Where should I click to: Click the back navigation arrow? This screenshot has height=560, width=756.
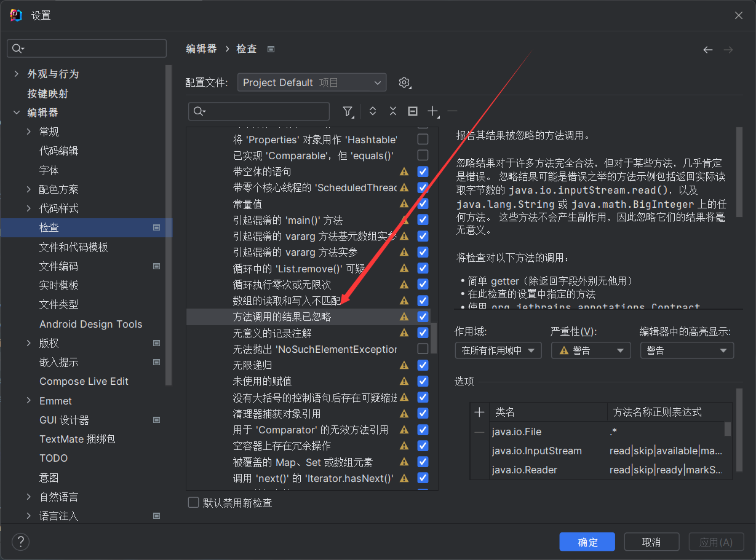click(708, 49)
